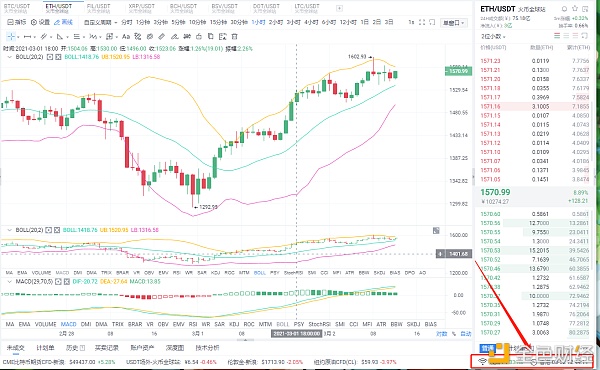600x370 pixels.
Task: Click the add new pair tab plus icon
Action: click(339, 8)
